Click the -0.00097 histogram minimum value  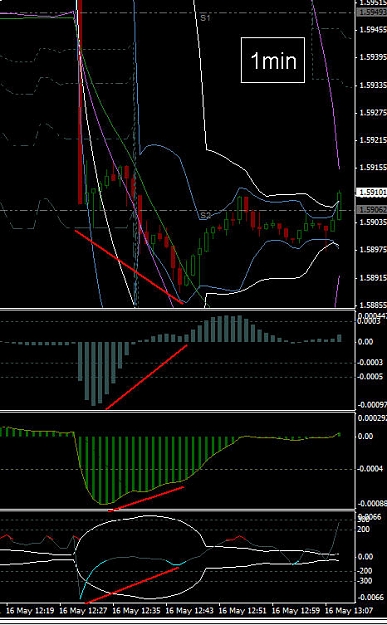click(372, 405)
